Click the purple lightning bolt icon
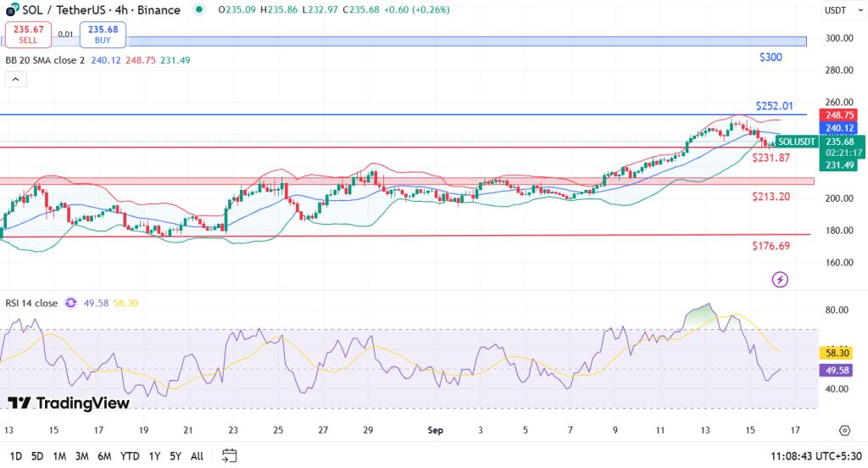868x468 pixels. tap(780, 279)
